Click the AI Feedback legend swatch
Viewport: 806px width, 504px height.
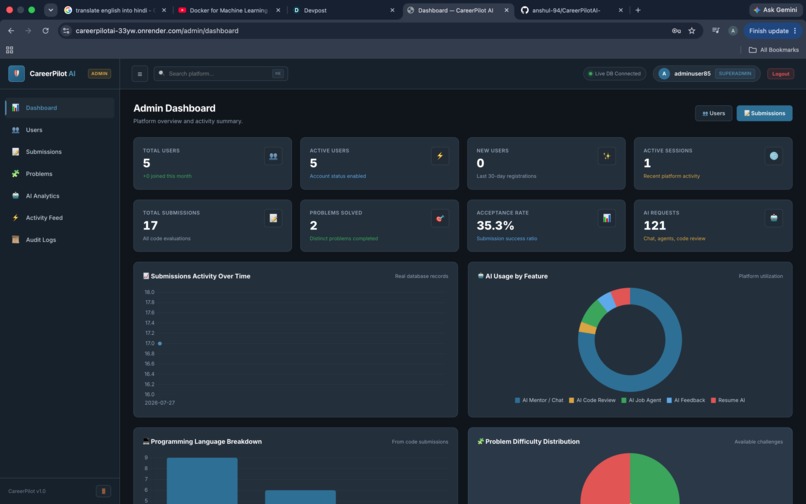(x=669, y=400)
